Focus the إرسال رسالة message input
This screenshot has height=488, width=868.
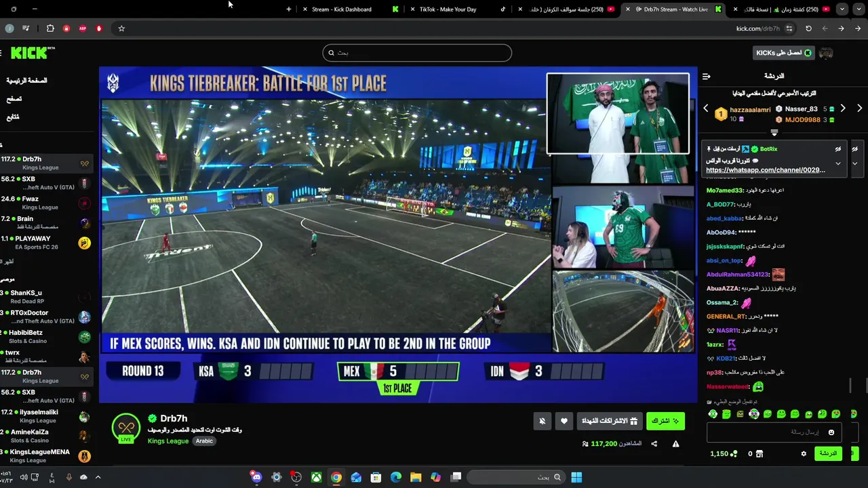pyautogui.click(x=773, y=432)
